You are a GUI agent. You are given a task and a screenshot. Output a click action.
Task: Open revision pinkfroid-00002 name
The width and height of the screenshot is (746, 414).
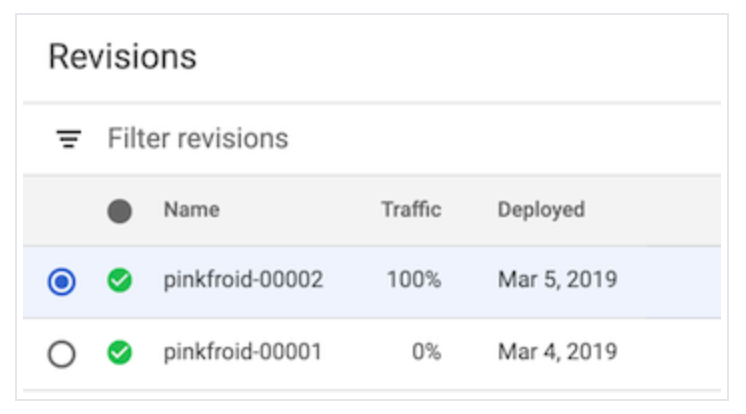[243, 280]
